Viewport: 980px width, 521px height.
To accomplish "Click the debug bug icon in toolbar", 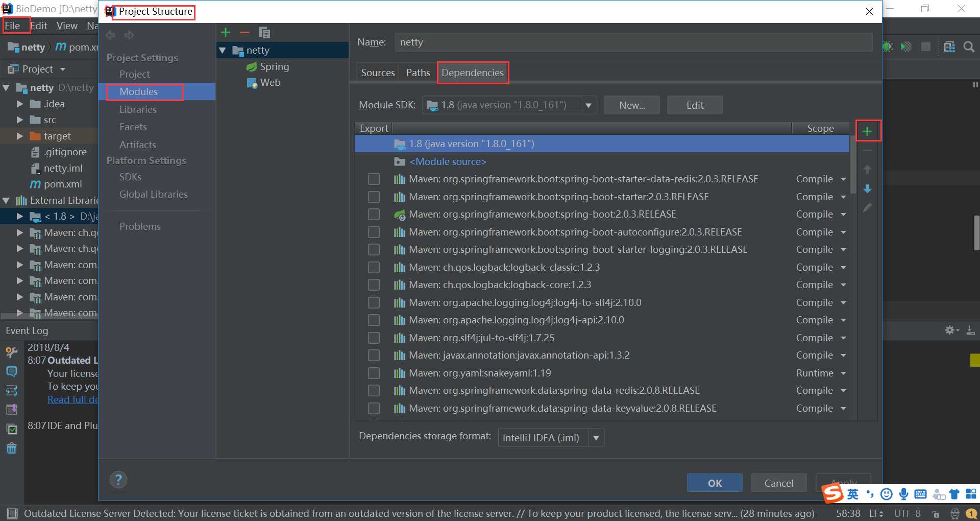I will [888, 47].
